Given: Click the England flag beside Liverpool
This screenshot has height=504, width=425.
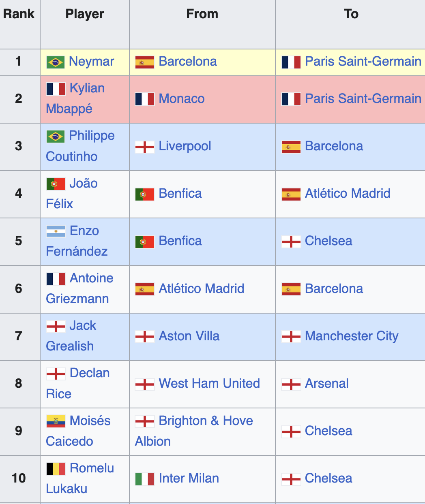Looking at the screenshot, I should 145,147.
